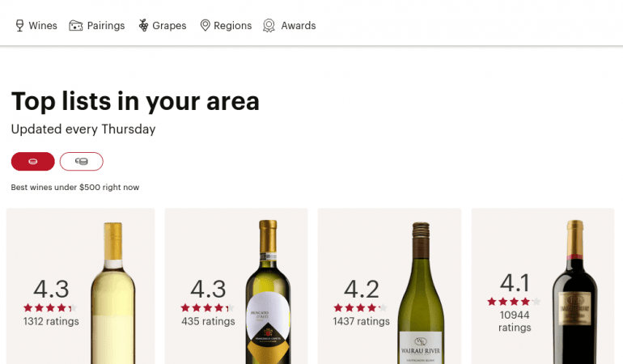Navigate to the Regions menu label
The image size is (623, 364).
232,26
